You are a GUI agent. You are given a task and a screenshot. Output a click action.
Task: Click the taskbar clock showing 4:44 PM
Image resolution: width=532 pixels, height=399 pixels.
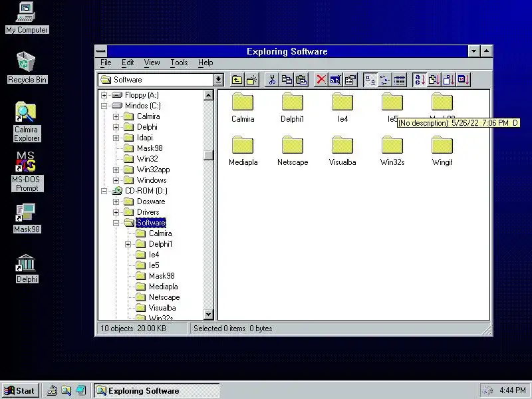(x=513, y=390)
